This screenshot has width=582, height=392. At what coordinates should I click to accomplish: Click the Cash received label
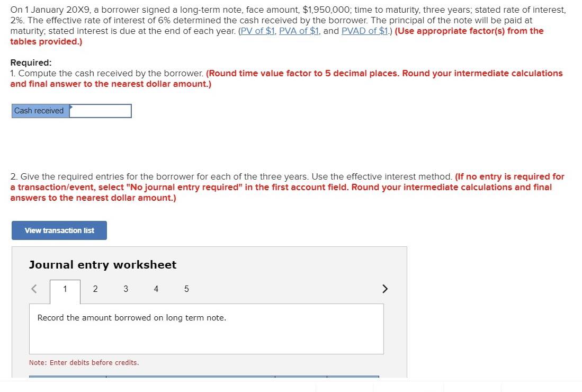[x=39, y=111]
